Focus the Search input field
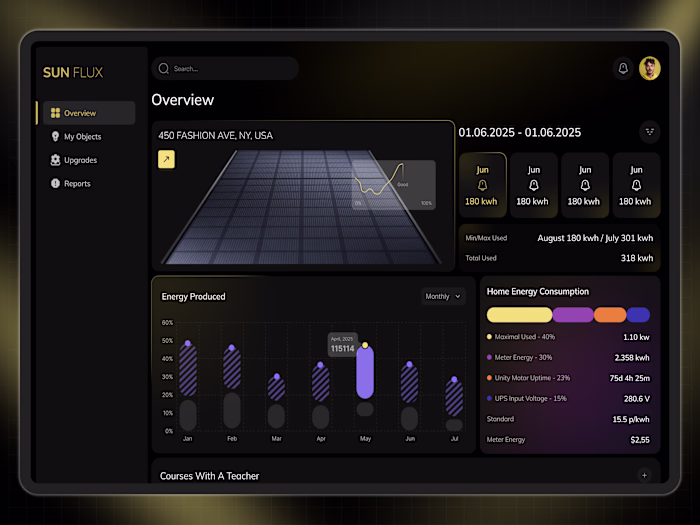The height and width of the screenshot is (525, 700). pyautogui.click(x=225, y=68)
